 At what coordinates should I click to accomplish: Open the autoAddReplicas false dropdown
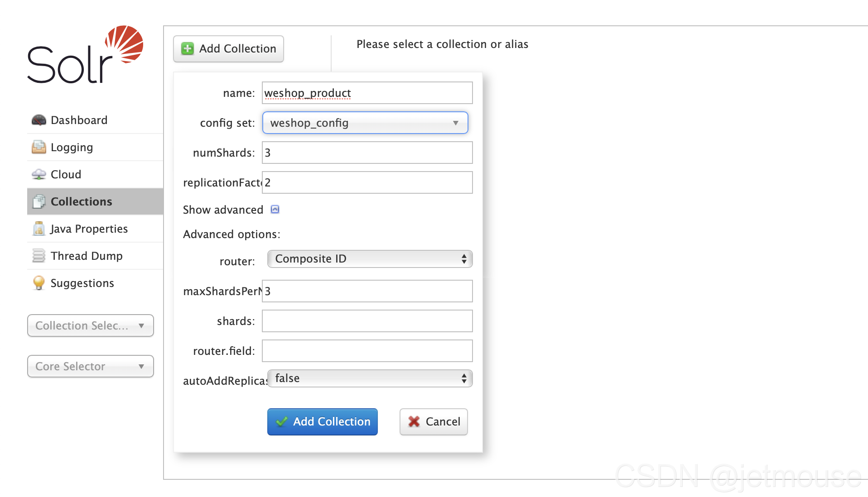pyautogui.click(x=370, y=378)
